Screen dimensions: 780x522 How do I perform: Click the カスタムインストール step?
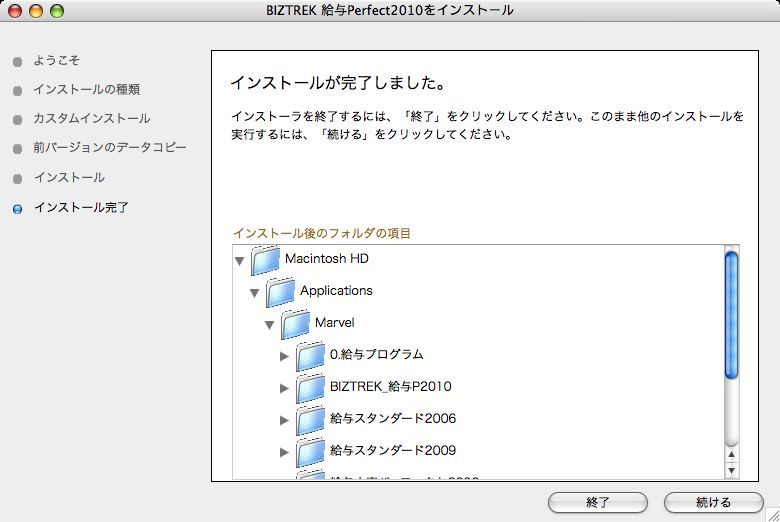(x=92, y=118)
